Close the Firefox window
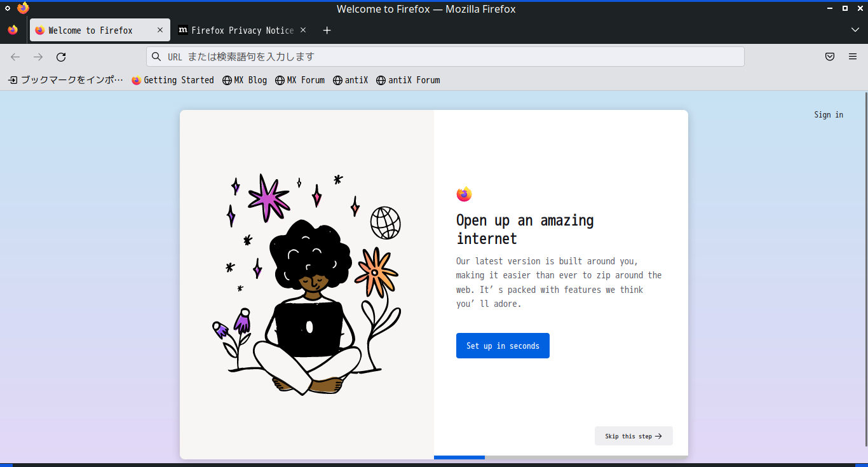This screenshot has width=868, height=467. point(860,8)
